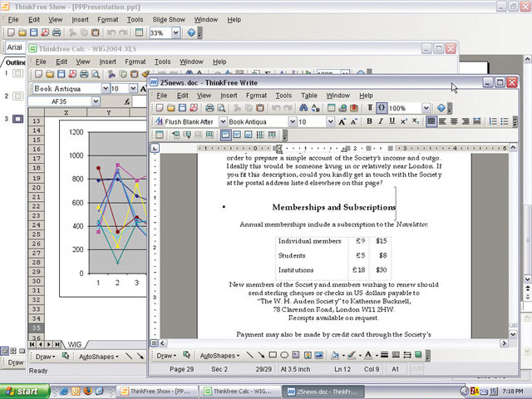Toggle align left in Write
Image resolution: width=532 pixels, height=399 pixels.
point(442,121)
